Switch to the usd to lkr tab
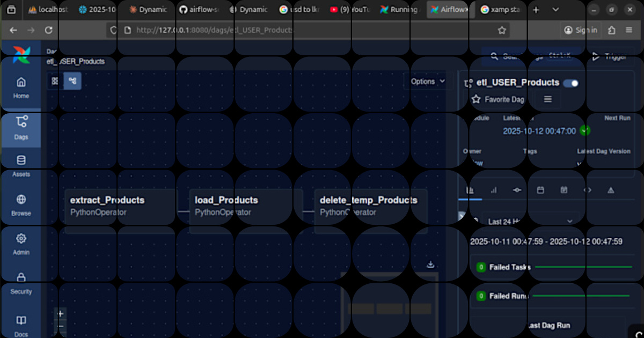This screenshot has height=338, width=644. coord(300,10)
